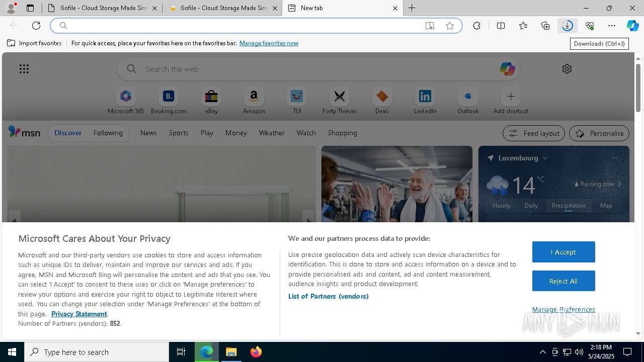Close the second Gofile tab
644x362 pixels.
click(x=275, y=8)
